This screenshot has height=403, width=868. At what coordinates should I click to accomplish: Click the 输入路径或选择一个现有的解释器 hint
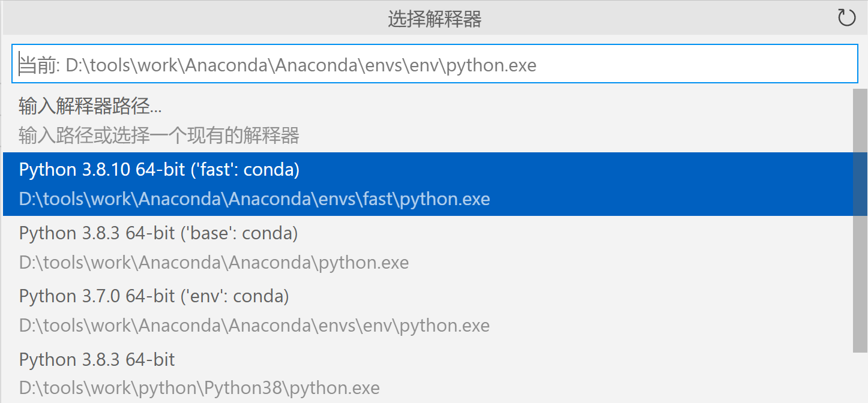tap(160, 136)
